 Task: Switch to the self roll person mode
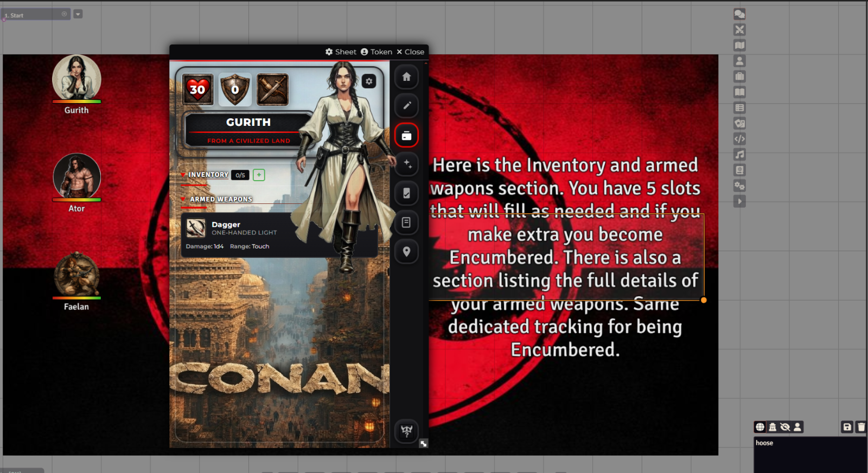[x=797, y=427]
